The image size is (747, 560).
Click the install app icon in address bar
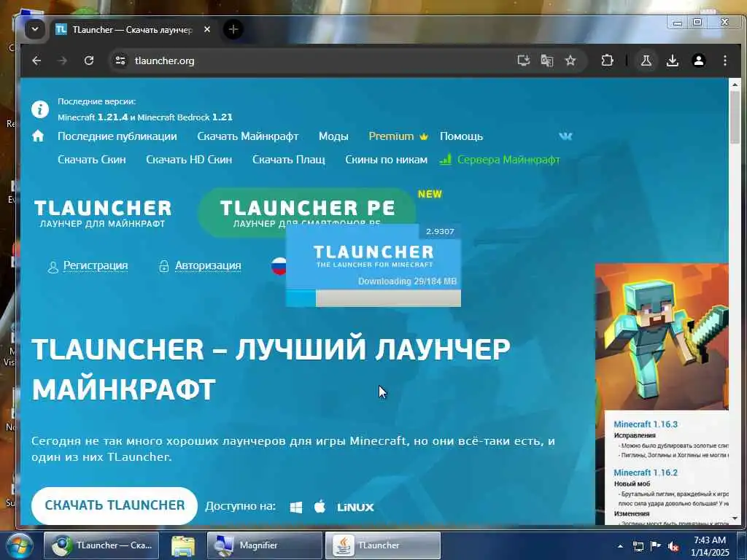[524, 61]
